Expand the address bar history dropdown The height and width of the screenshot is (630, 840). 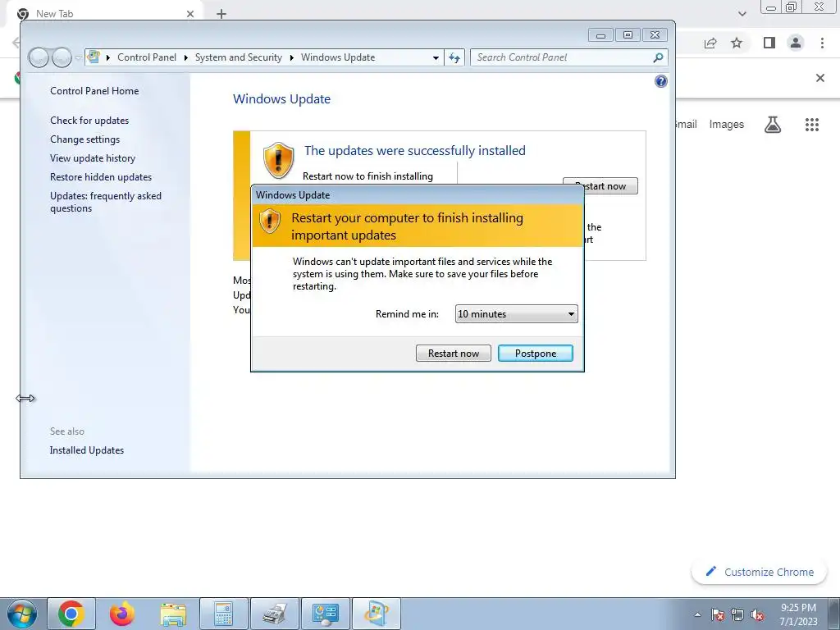pos(436,58)
